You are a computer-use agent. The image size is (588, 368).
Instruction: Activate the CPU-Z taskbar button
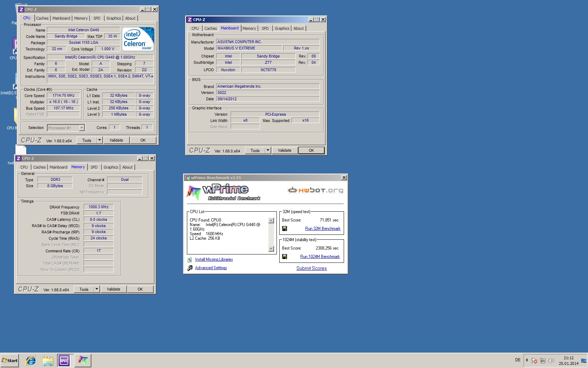pos(64,360)
